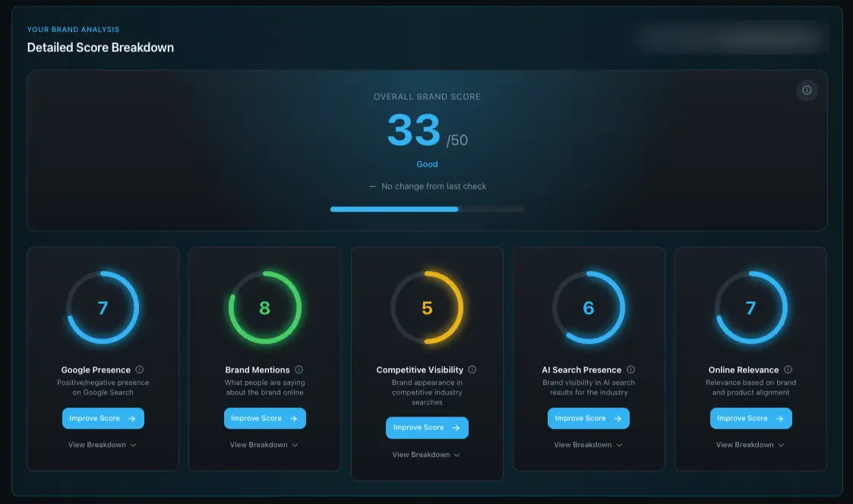Click the green Brand Mentions ring showing 8
The height and width of the screenshot is (504, 853).
point(265,307)
